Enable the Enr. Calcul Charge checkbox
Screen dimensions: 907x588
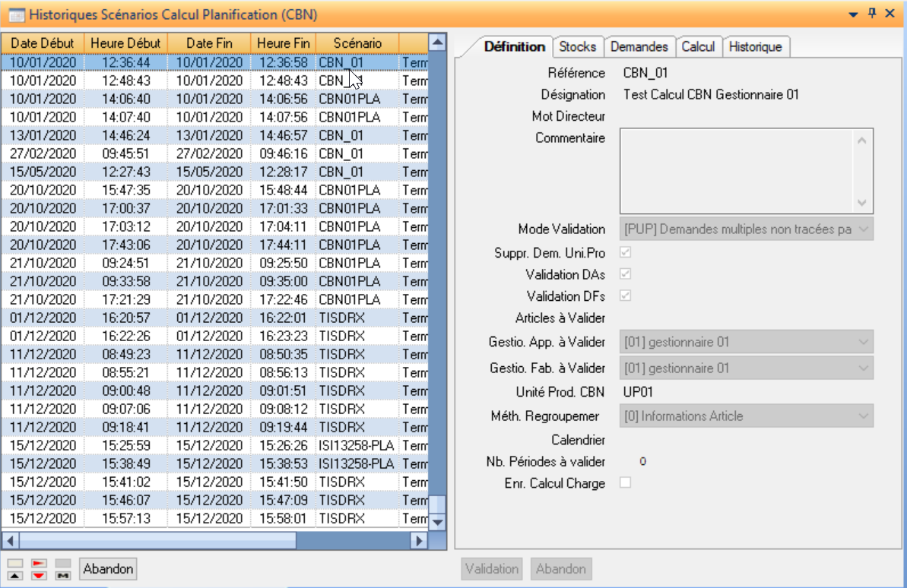point(626,482)
